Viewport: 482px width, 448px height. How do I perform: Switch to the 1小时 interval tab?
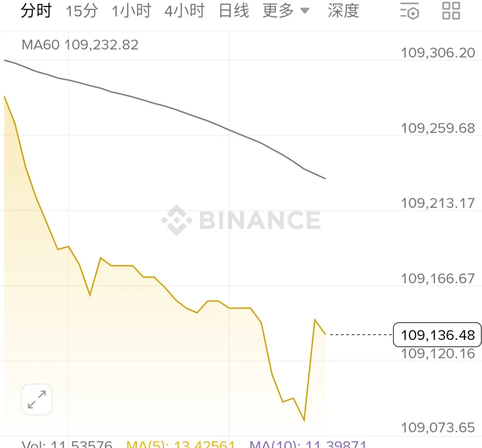[131, 11]
